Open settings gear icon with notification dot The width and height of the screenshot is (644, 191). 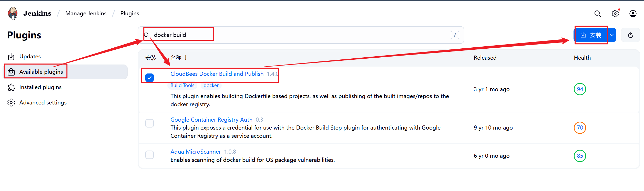tap(615, 14)
